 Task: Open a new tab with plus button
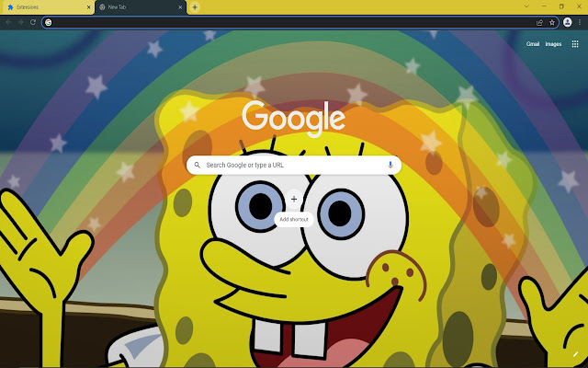[195, 7]
